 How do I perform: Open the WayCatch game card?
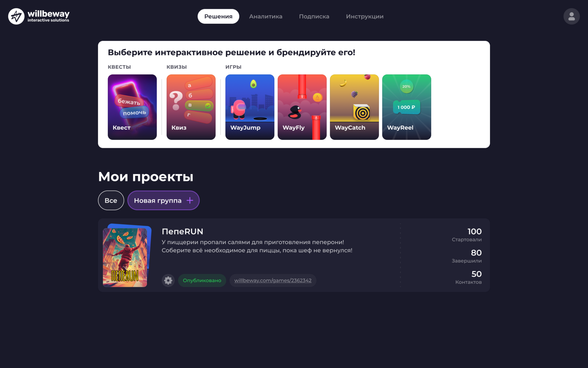354,107
